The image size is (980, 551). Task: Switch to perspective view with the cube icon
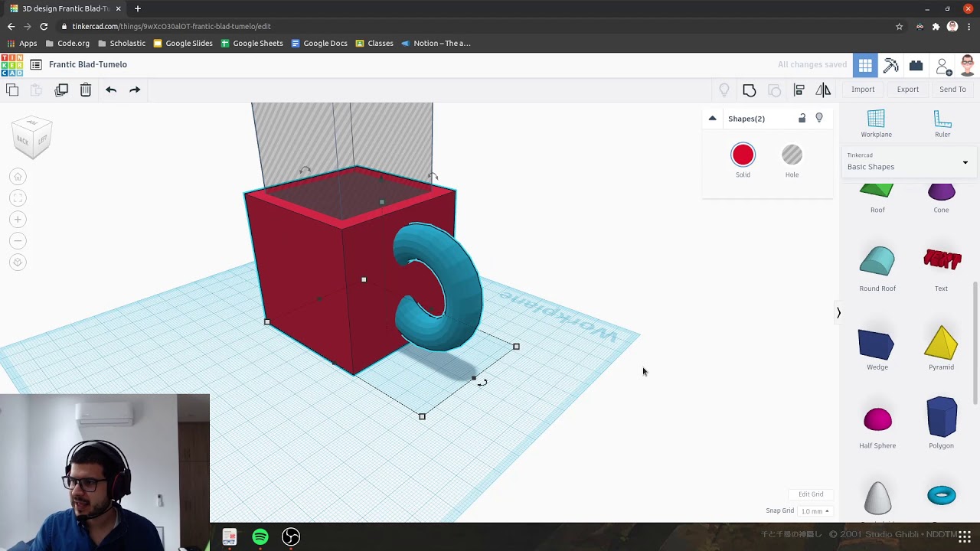(x=18, y=262)
